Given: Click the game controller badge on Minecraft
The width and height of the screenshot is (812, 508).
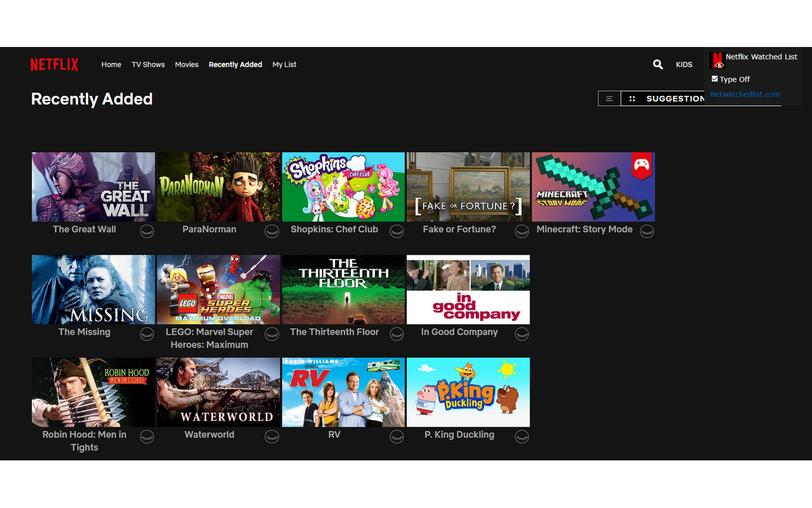Looking at the screenshot, I should click(642, 166).
